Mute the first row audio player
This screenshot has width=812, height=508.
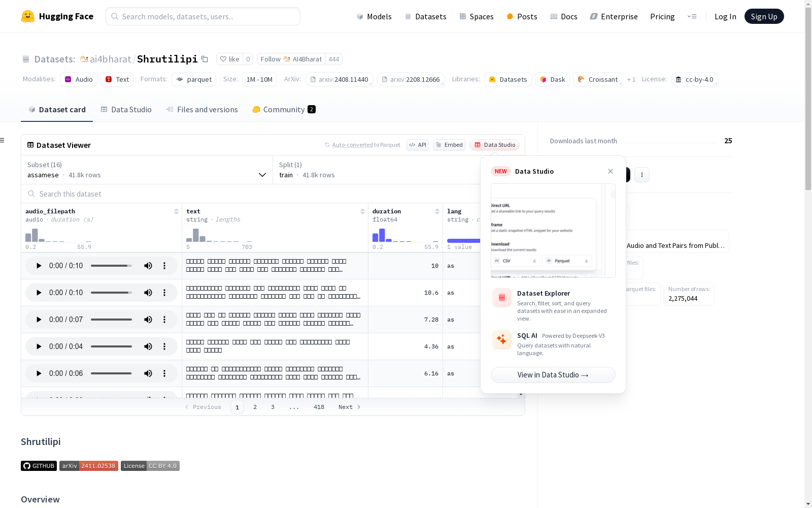[x=148, y=266]
